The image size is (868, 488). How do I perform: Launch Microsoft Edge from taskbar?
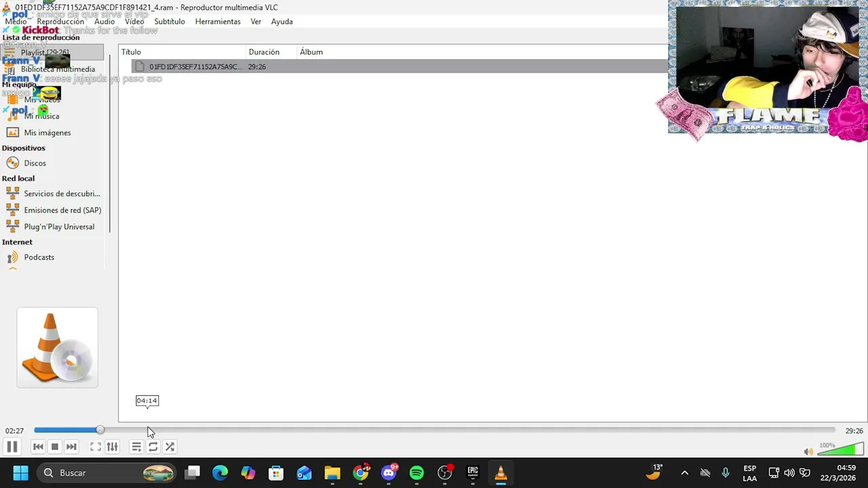(x=220, y=473)
